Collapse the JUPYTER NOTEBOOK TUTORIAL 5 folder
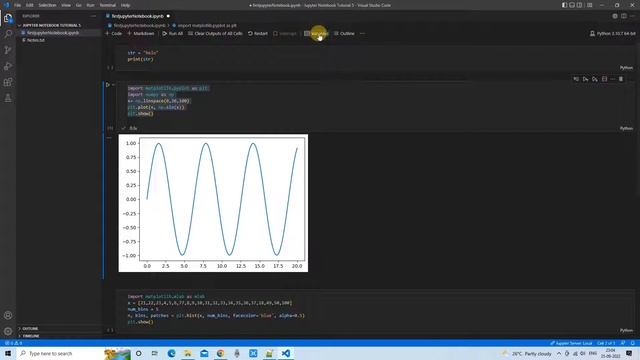This screenshot has width=640, height=360. tap(59, 25)
